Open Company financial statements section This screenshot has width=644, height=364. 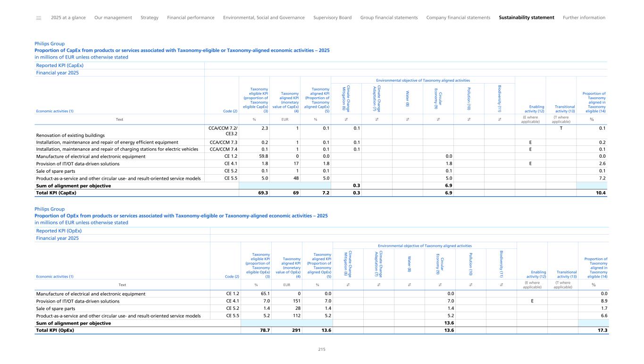pos(458,18)
